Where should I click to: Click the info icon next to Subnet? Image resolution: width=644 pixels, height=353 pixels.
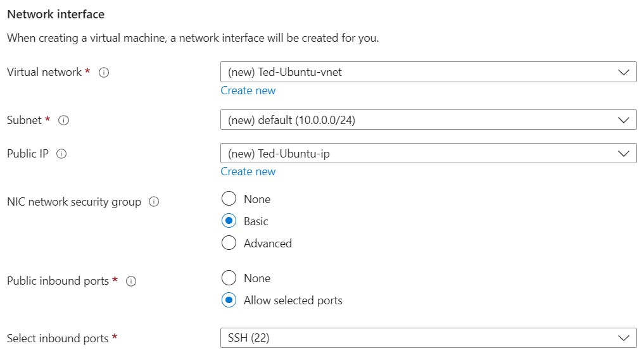pyautogui.click(x=63, y=120)
